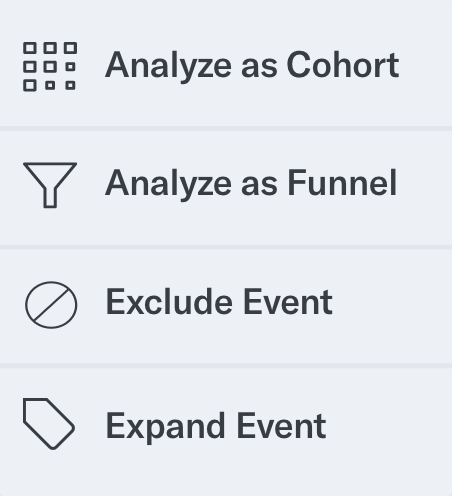
Task: Click the "Exclude" text label
Action: (169, 302)
